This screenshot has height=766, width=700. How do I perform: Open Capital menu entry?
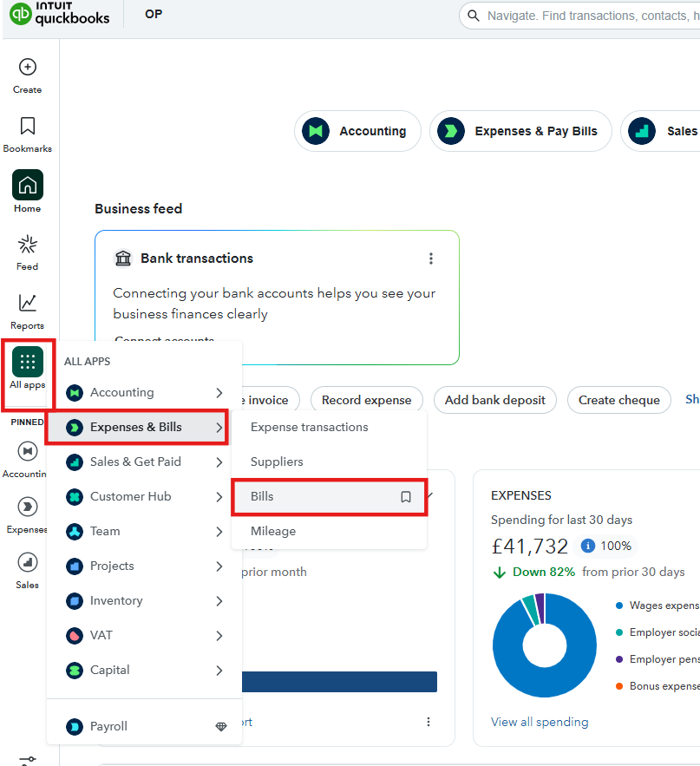[x=145, y=671]
